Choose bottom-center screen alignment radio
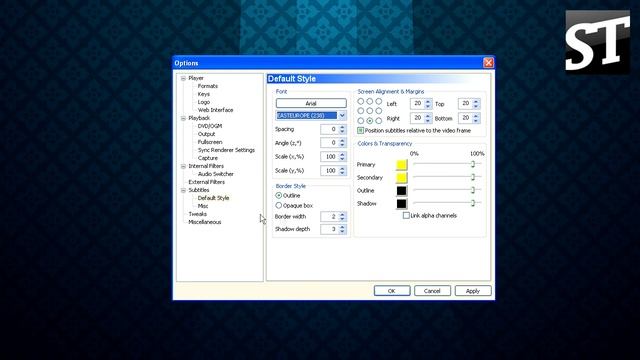Viewport: 640px width, 360px height. point(369,121)
